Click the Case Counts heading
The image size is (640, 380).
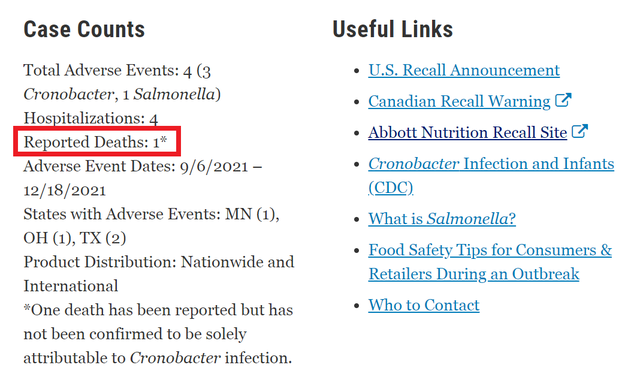pos(84,29)
